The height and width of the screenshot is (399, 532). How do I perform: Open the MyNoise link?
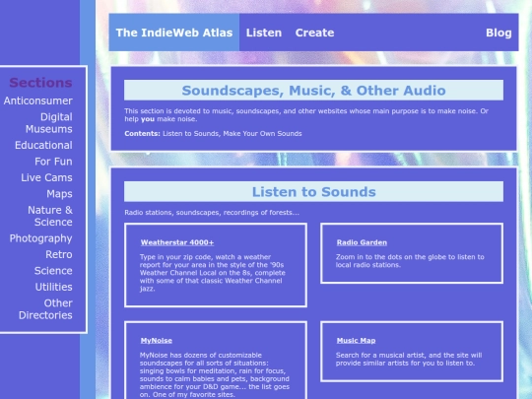(157, 341)
